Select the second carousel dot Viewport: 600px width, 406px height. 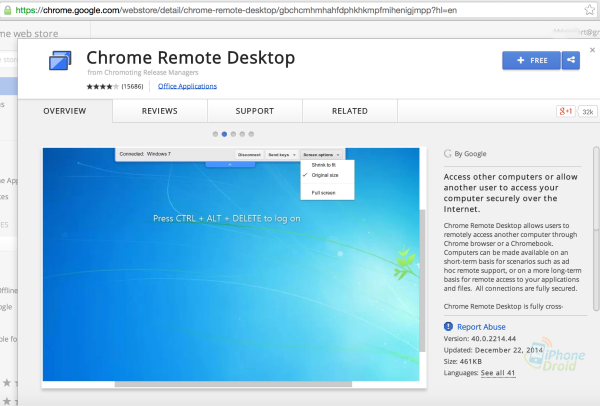click(224, 134)
